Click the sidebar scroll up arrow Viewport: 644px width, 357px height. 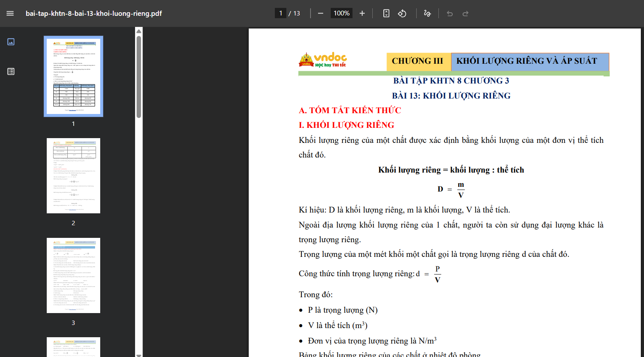tap(139, 31)
